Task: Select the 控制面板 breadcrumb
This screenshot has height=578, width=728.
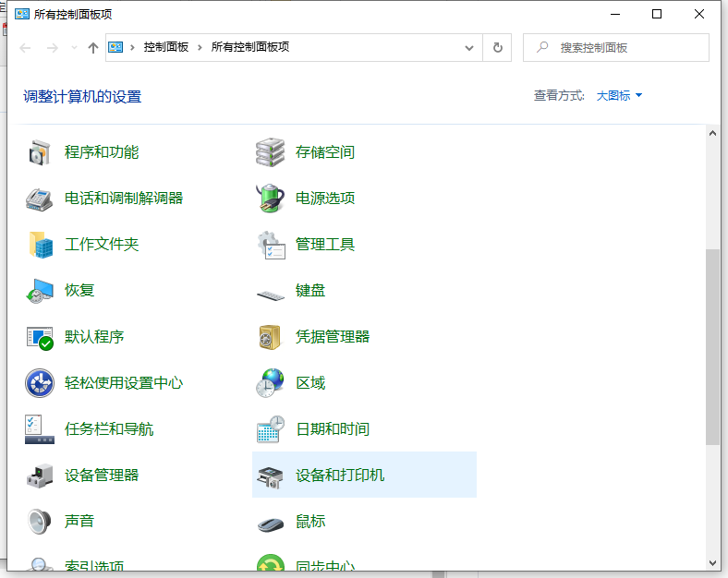Action: [165, 47]
